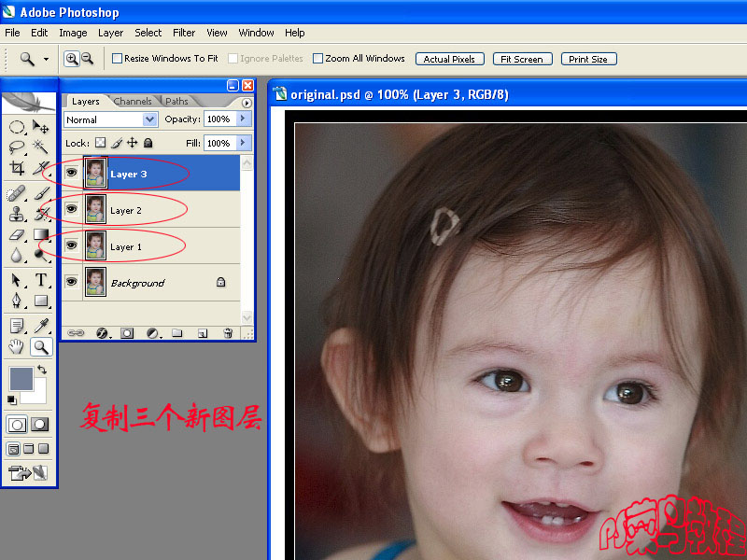Open the Fill slider arrow

point(244,143)
